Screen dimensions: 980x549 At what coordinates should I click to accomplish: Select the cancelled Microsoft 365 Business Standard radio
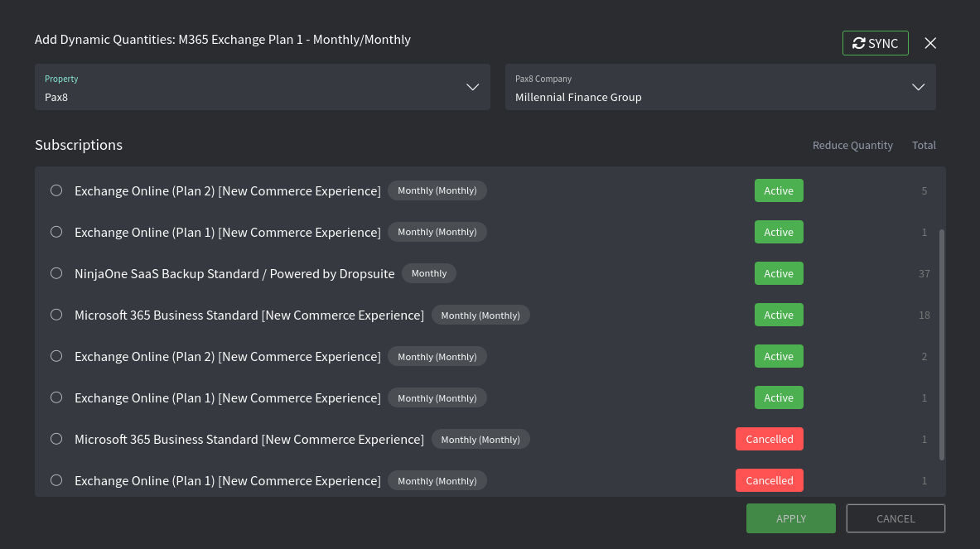click(x=56, y=439)
